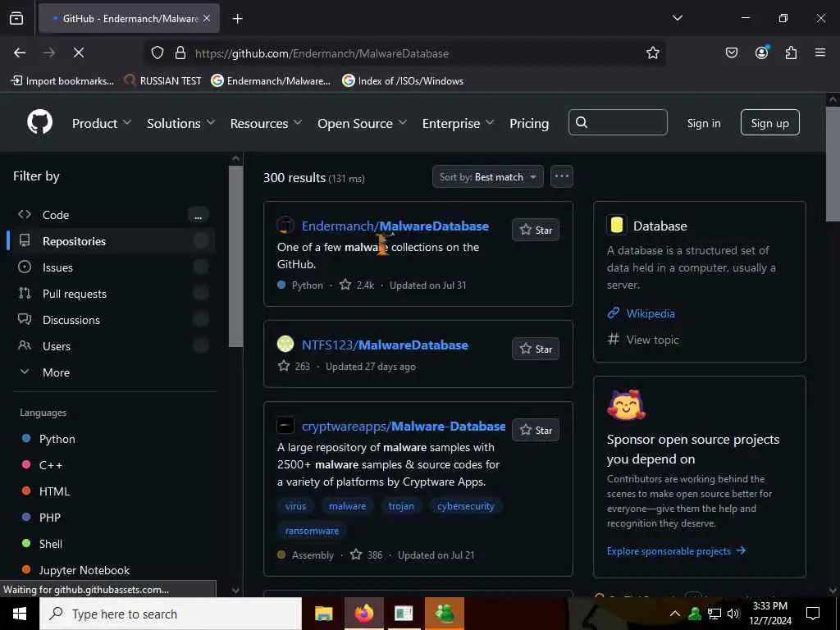Show hidden system tray icons
The image size is (840, 630).
[x=675, y=614]
